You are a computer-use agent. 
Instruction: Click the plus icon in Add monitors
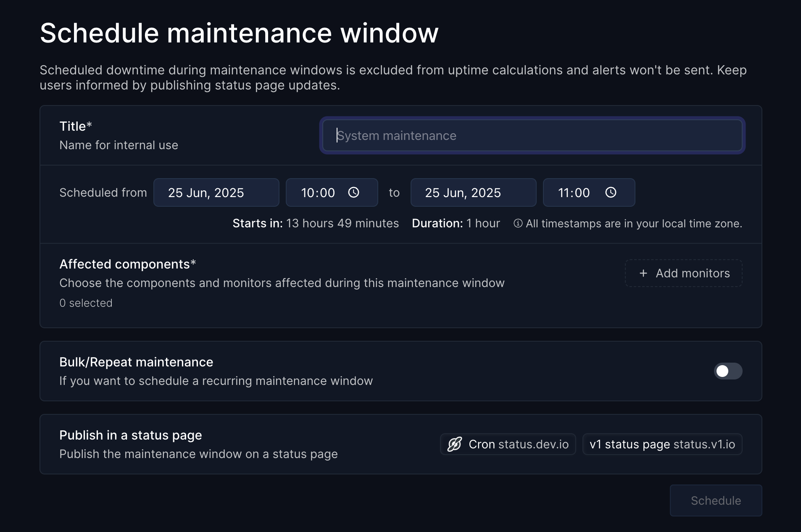coord(643,273)
